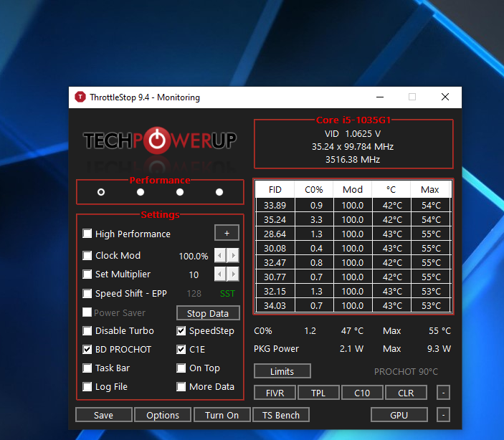Click CLR to reset max values
Image resolution: width=504 pixels, height=440 pixels.
point(406,393)
